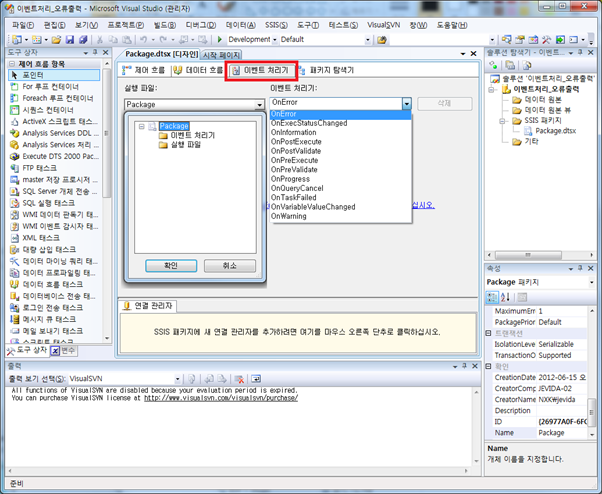
Task: Open the VisualSVN menu
Action: point(383,25)
